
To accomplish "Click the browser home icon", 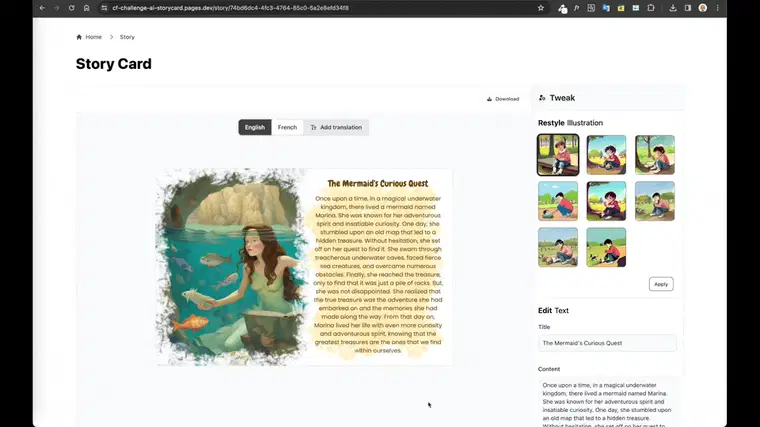I will (x=86, y=8).
